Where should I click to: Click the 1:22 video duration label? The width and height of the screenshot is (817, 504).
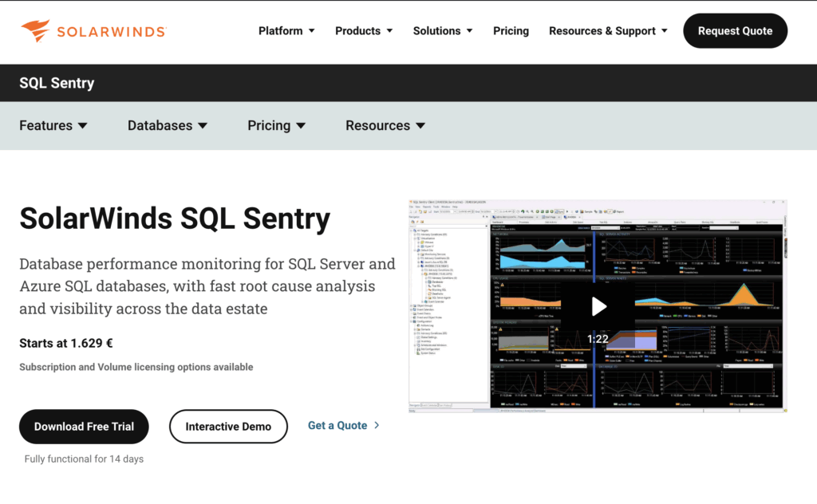point(598,339)
